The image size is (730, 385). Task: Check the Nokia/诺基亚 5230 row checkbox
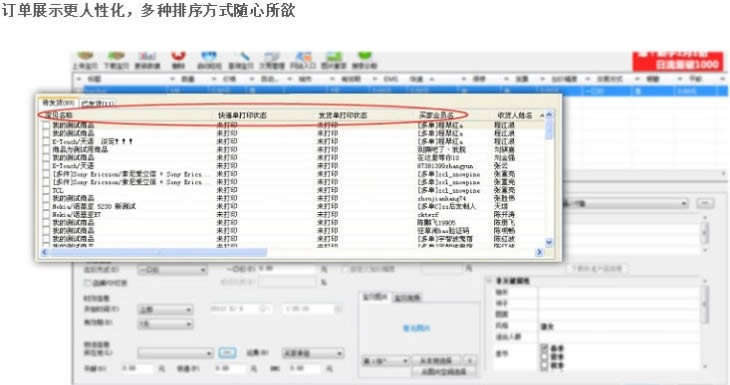point(46,206)
